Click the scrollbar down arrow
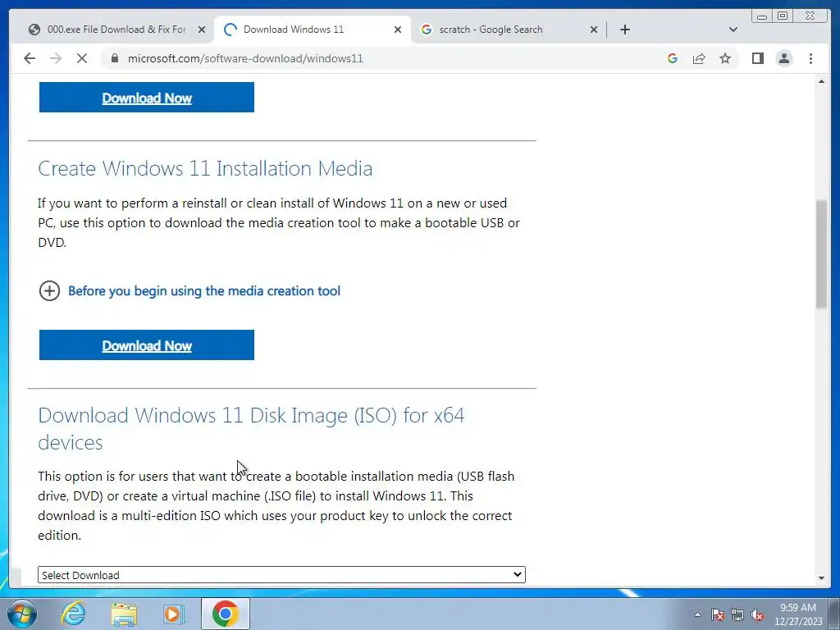 tap(821, 578)
